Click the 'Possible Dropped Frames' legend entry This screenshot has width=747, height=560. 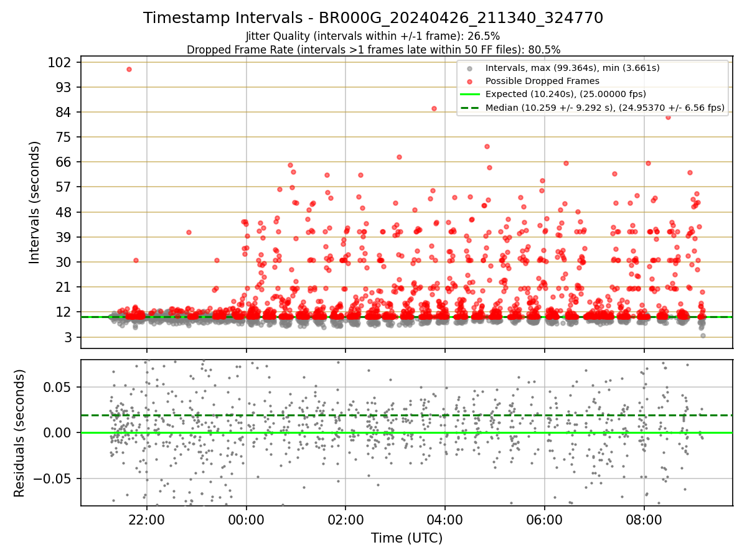pos(542,81)
